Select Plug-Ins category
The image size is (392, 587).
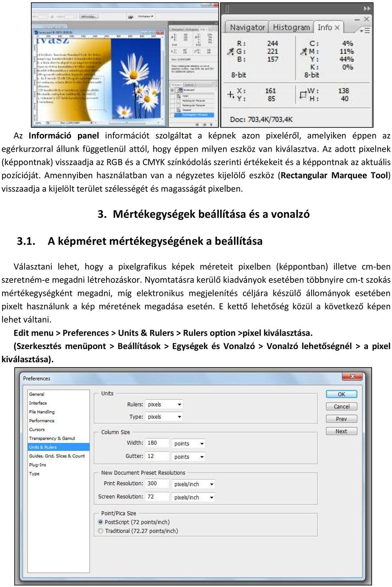(x=38, y=465)
